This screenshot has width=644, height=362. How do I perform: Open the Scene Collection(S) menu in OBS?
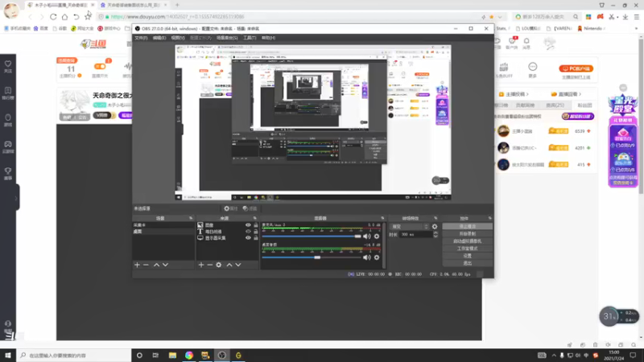coord(227,38)
